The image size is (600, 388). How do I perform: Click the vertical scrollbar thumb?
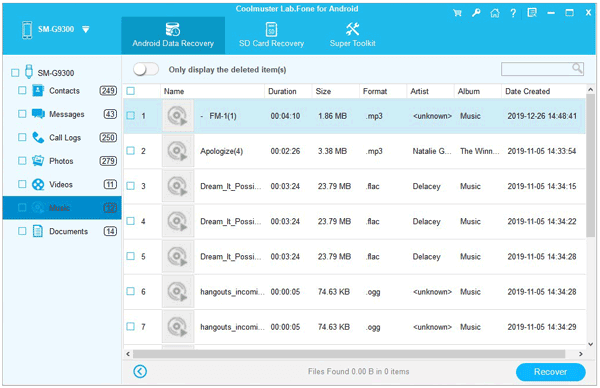(x=590, y=166)
